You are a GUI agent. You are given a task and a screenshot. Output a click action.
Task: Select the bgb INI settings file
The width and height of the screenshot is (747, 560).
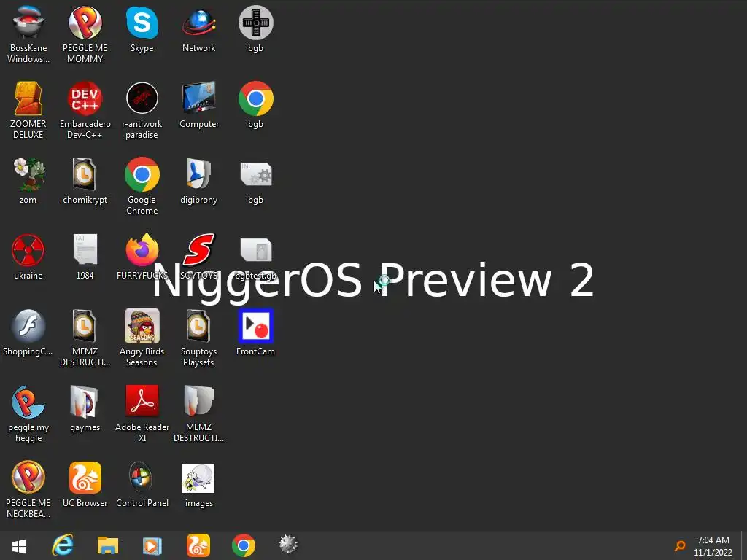coord(256,181)
